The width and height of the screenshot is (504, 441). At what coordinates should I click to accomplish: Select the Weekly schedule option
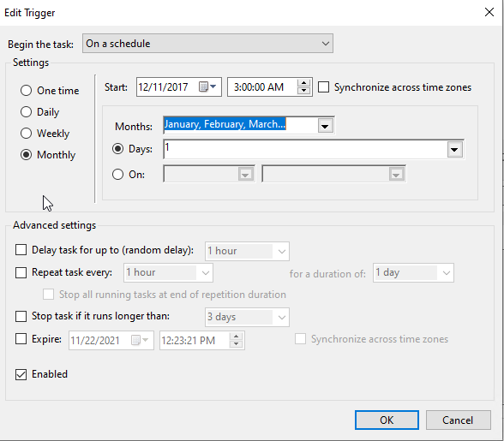tap(26, 134)
